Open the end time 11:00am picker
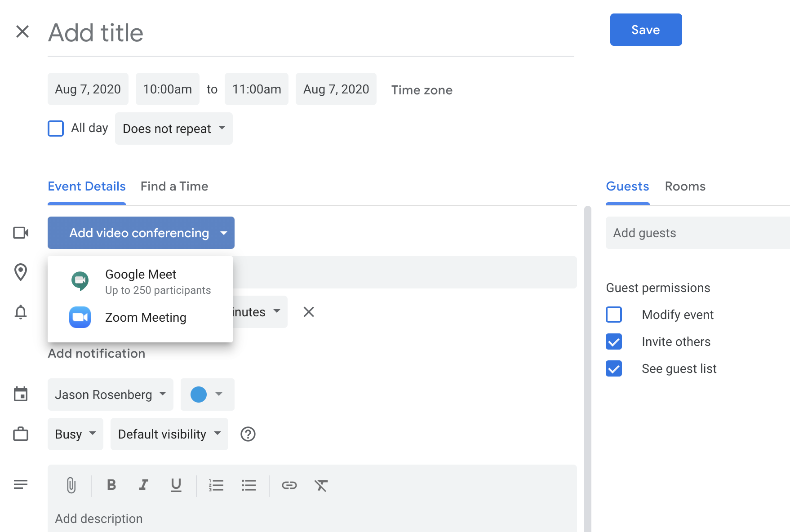This screenshot has height=532, width=790. (x=257, y=89)
